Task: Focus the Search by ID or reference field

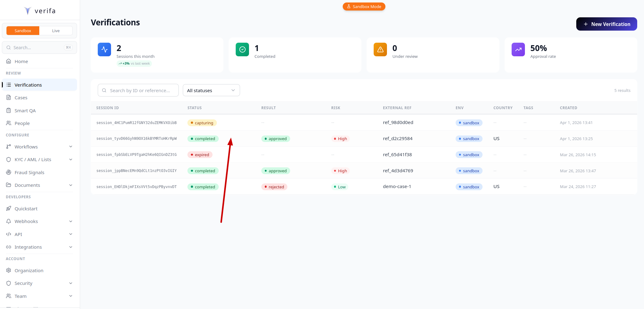Action: coord(140,90)
